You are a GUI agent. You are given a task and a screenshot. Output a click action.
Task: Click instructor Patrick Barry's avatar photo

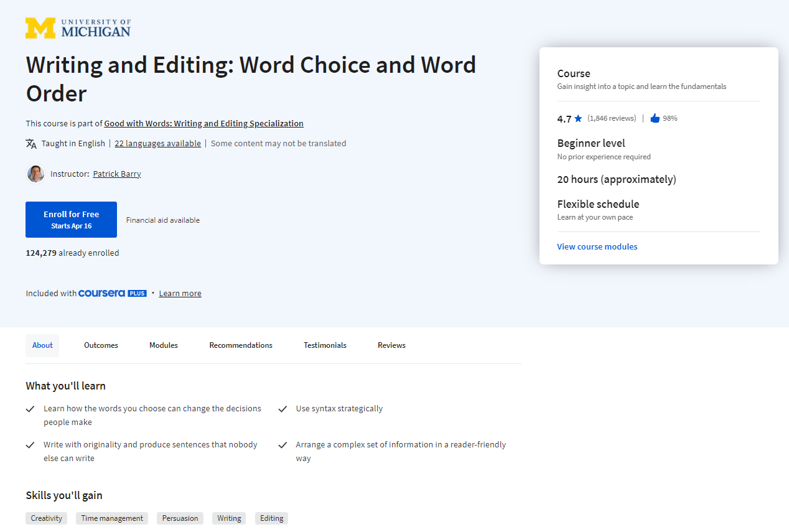pyautogui.click(x=35, y=174)
